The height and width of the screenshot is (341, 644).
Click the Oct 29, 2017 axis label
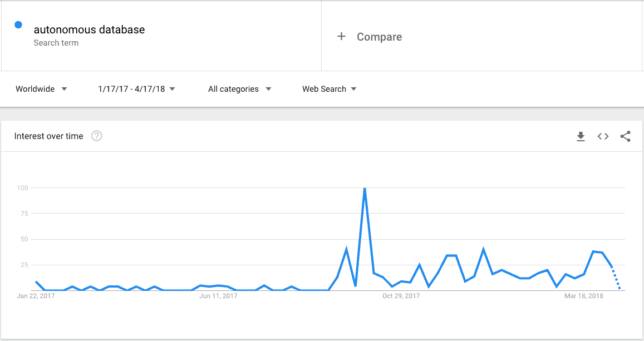401,296
